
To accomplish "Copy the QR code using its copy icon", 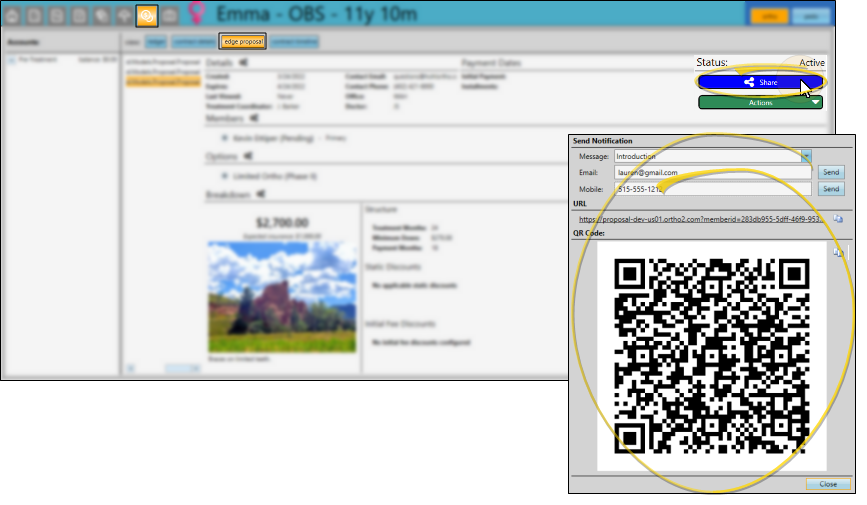I will (838, 254).
